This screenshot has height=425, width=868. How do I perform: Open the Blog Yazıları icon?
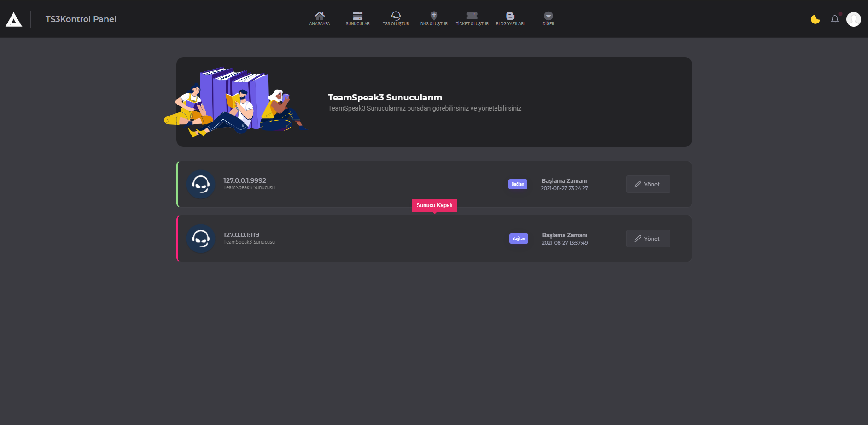pyautogui.click(x=510, y=16)
